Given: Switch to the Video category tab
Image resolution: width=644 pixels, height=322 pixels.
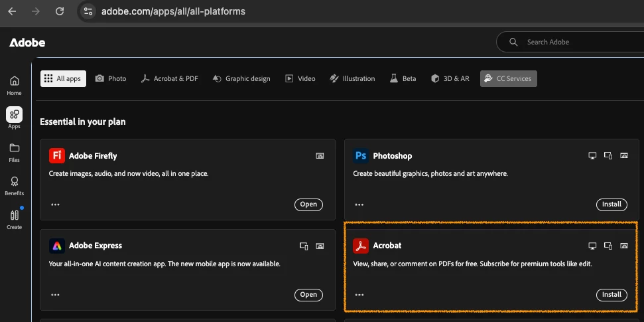Looking at the screenshot, I should [x=300, y=78].
